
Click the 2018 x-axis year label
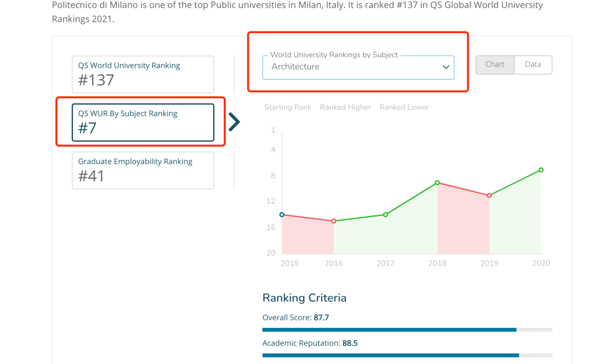[437, 263]
